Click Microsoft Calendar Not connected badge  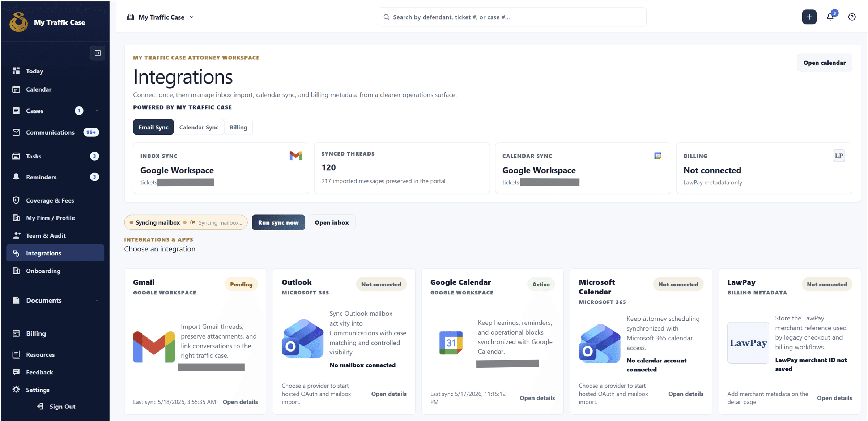tap(678, 284)
